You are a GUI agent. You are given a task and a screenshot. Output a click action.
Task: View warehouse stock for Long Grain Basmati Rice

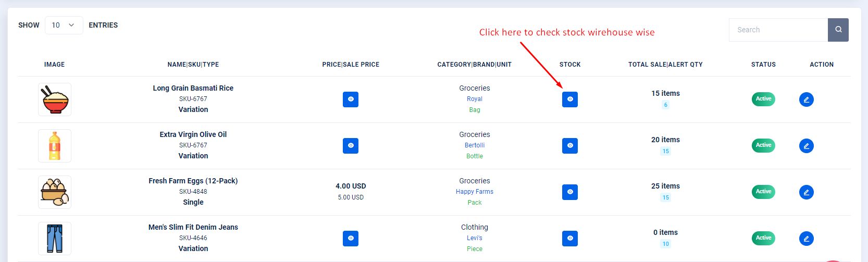[x=569, y=99]
